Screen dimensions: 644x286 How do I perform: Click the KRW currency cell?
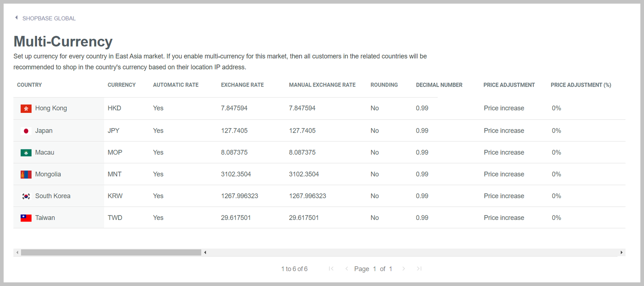tap(115, 196)
